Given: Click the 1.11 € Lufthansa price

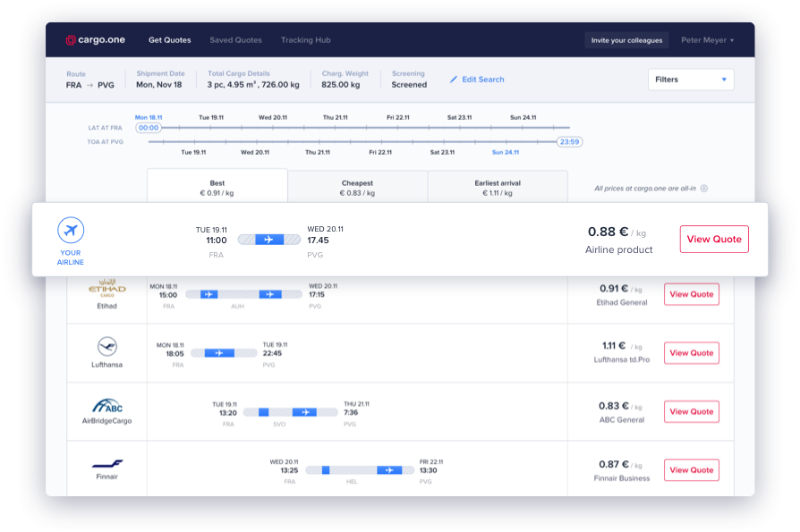Looking at the screenshot, I should 622,346.
